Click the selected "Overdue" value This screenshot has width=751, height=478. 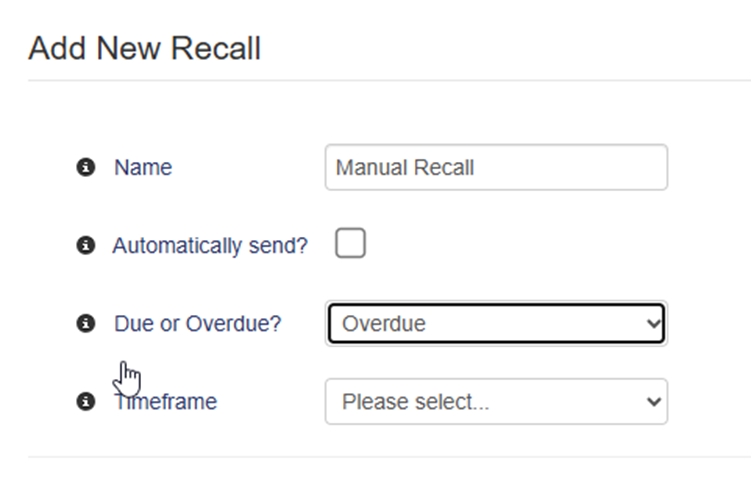[383, 324]
